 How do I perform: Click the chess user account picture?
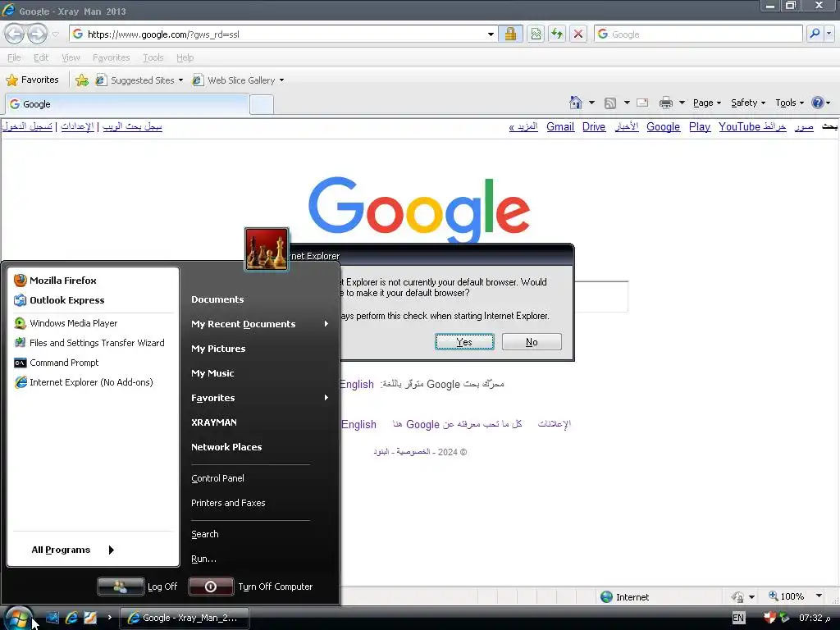(x=267, y=249)
